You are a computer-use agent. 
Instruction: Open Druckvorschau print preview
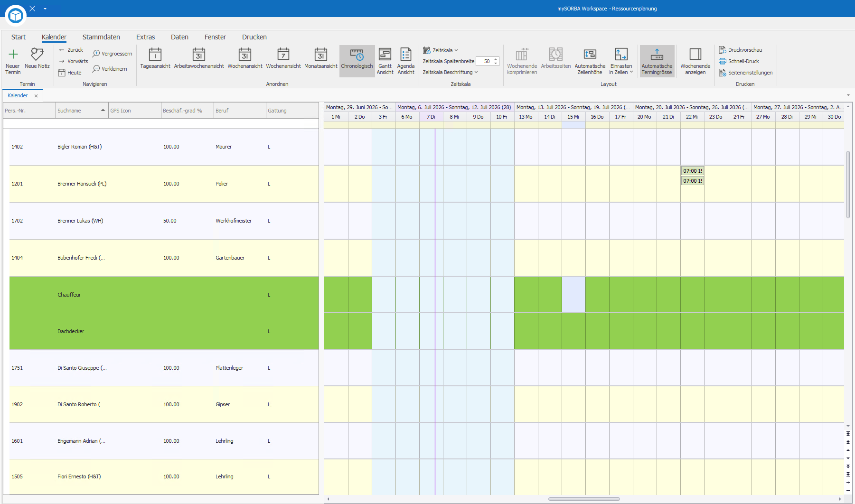point(741,50)
